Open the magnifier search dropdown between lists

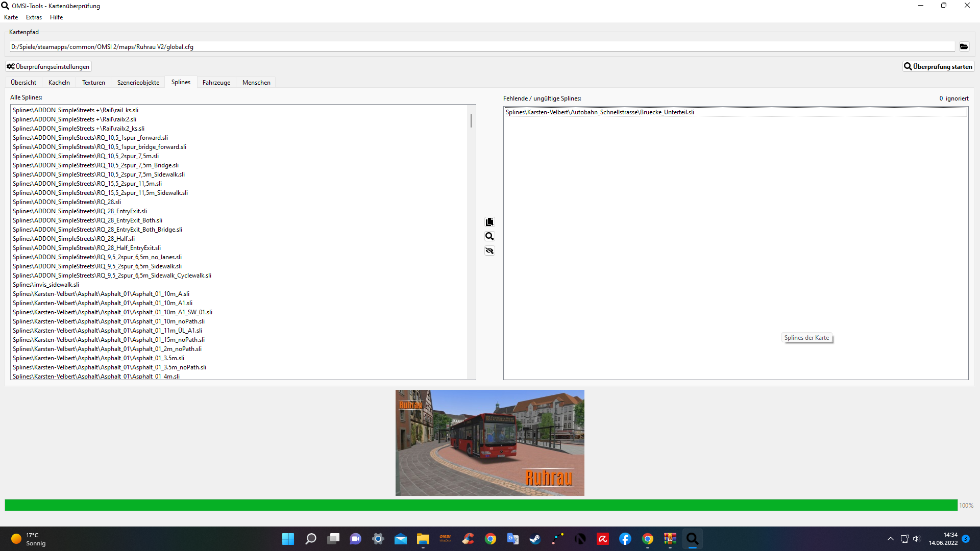coord(489,236)
